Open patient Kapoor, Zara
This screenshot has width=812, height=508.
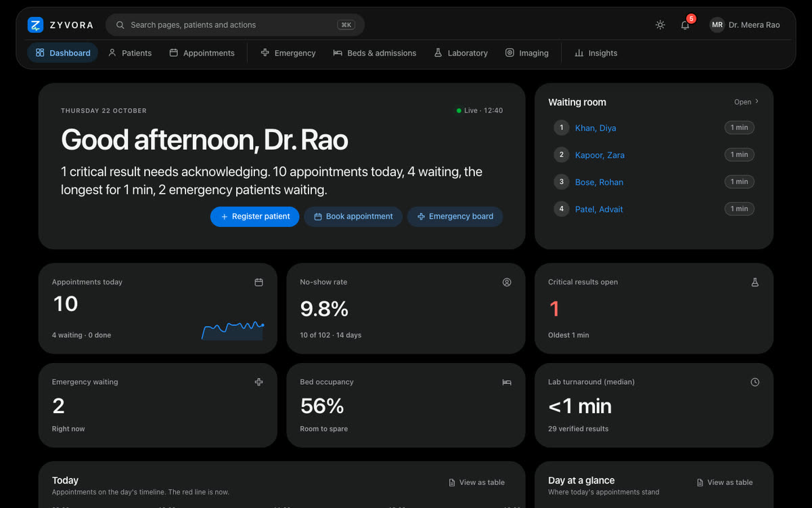(600, 155)
